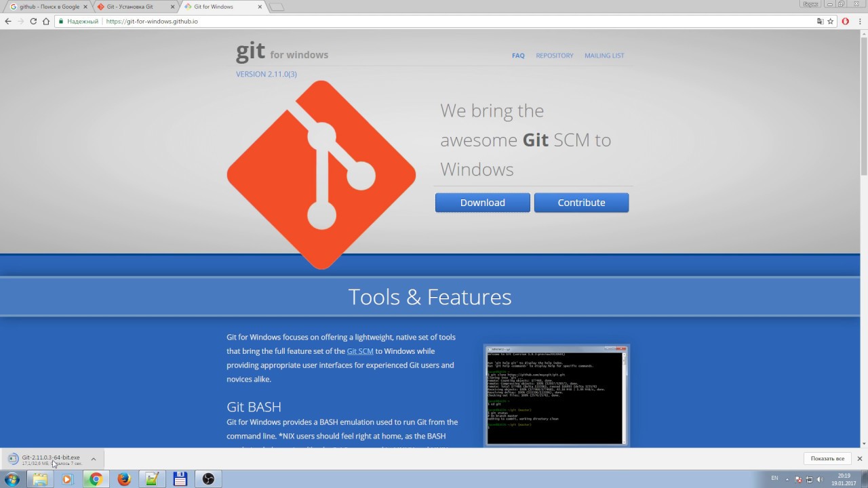The width and height of the screenshot is (868, 488).
Task: Open the browser home page icon
Action: pyautogui.click(x=46, y=21)
